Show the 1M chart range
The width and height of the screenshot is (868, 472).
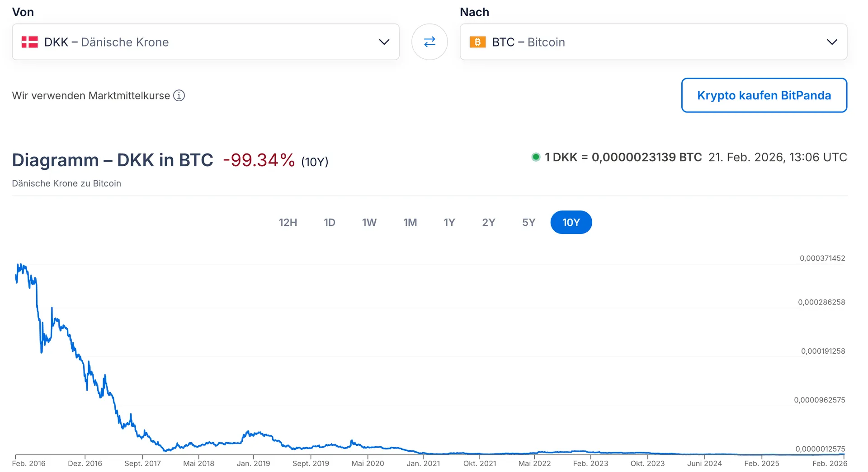pyautogui.click(x=410, y=222)
